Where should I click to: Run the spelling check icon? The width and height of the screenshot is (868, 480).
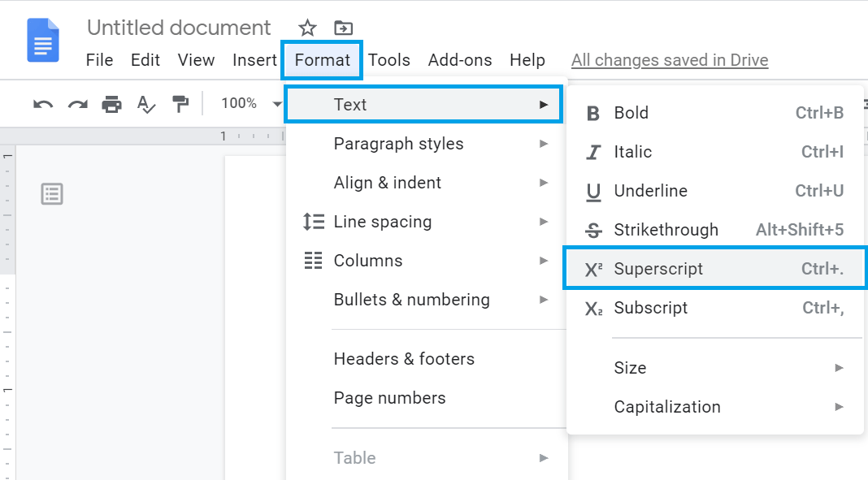[145, 104]
